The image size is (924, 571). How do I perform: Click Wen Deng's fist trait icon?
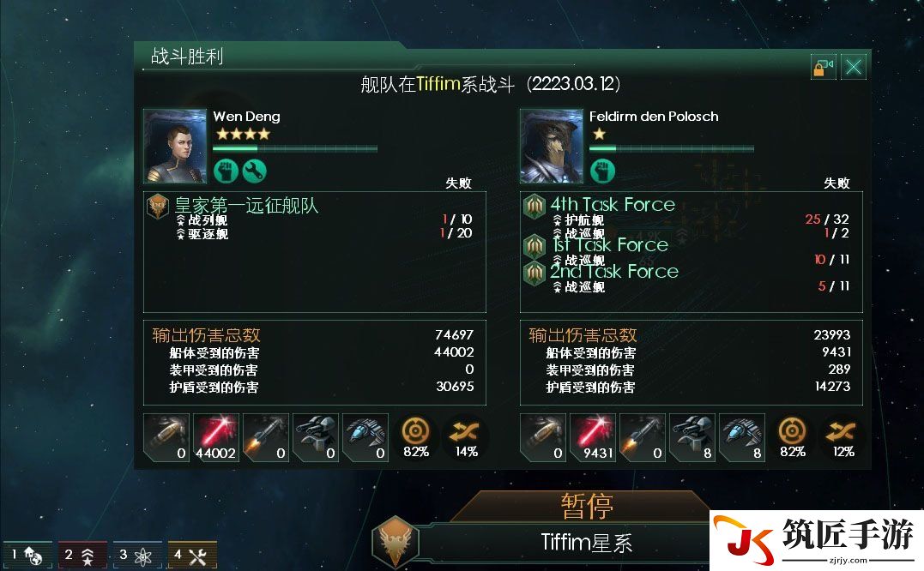point(226,171)
